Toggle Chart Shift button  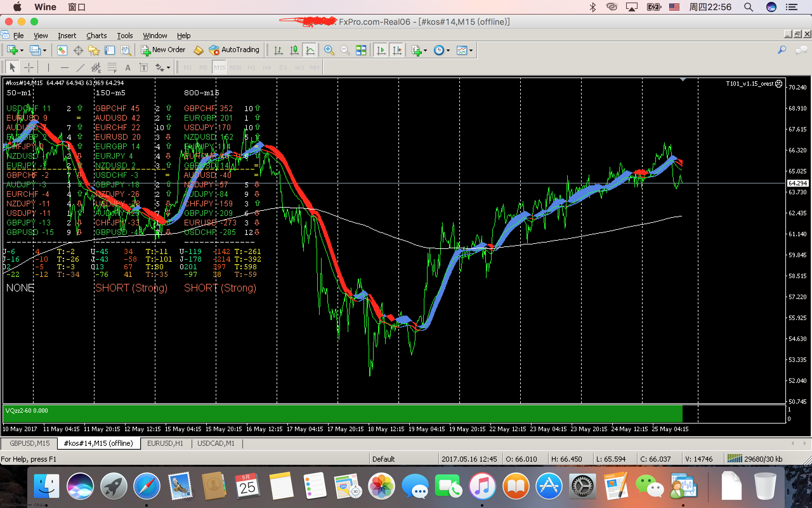pos(397,50)
